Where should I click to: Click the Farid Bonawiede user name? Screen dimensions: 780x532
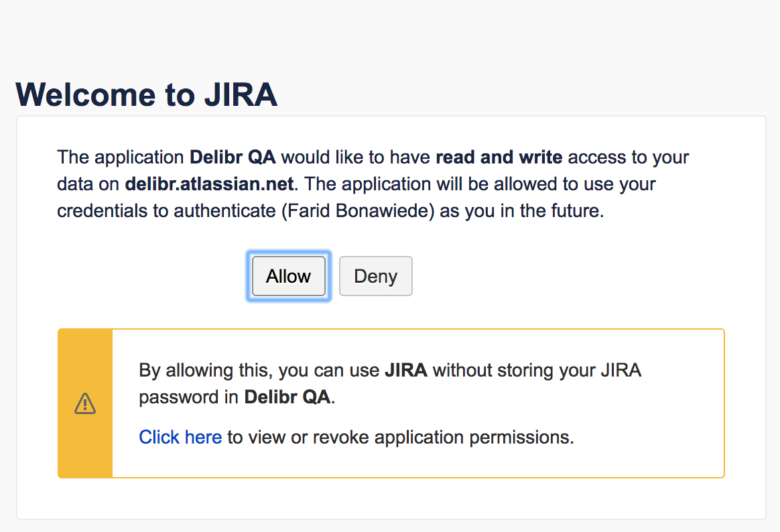358,211
